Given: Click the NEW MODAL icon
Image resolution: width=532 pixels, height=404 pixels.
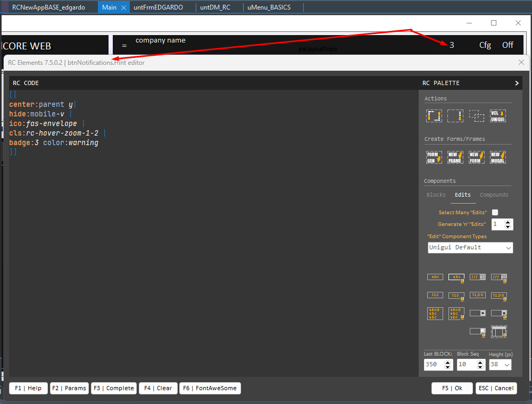Looking at the screenshot, I should (x=497, y=157).
